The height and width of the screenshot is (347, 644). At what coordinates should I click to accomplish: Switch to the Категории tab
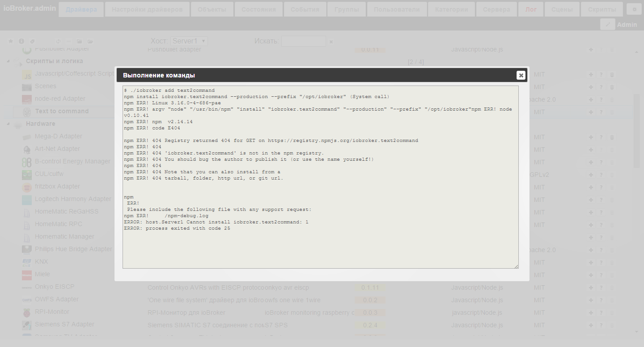pos(451,9)
